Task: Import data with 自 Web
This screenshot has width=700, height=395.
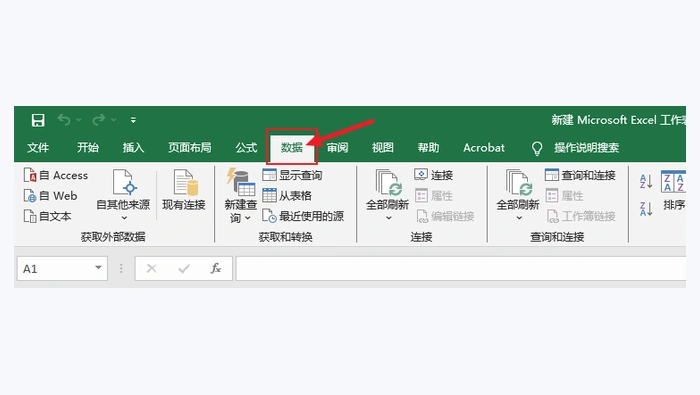Action: pos(50,196)
